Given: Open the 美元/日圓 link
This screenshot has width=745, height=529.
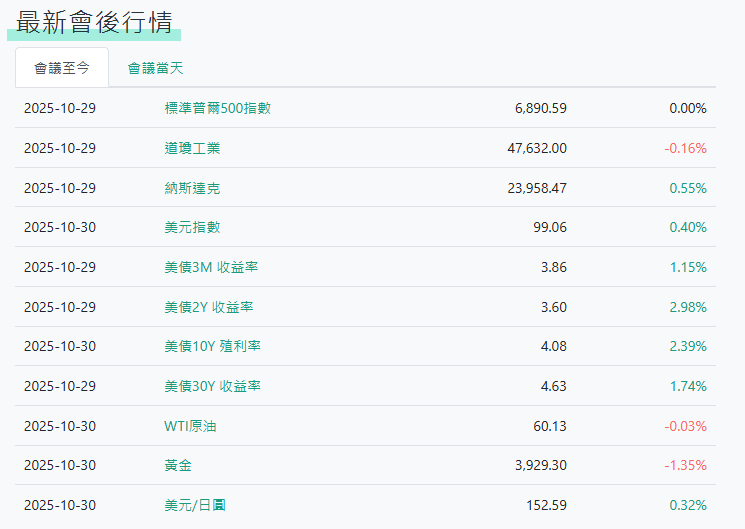Looking at the screenshot, I should (195, 505).
